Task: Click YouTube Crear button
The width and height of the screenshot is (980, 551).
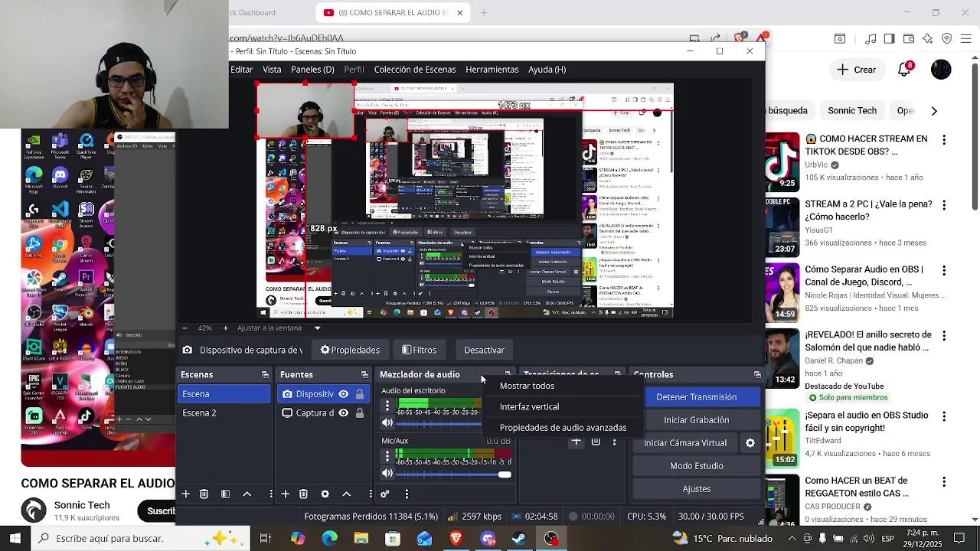Action: (857, 70)
